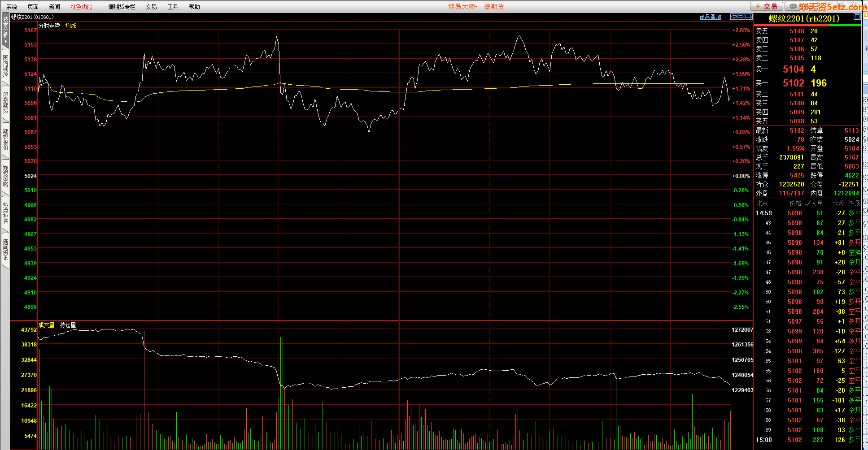
Task: Click the 大单 filter header in tick list
Action: coord(814,203)
